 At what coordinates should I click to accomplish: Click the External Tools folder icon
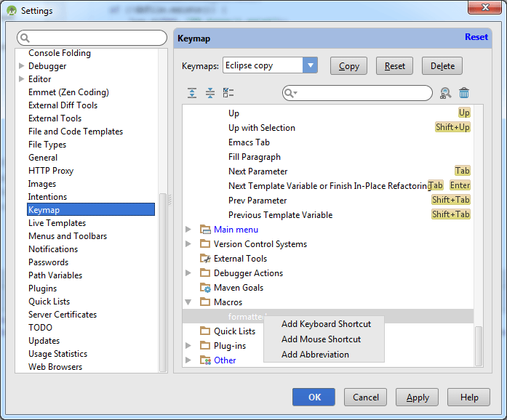pos(205,259)
